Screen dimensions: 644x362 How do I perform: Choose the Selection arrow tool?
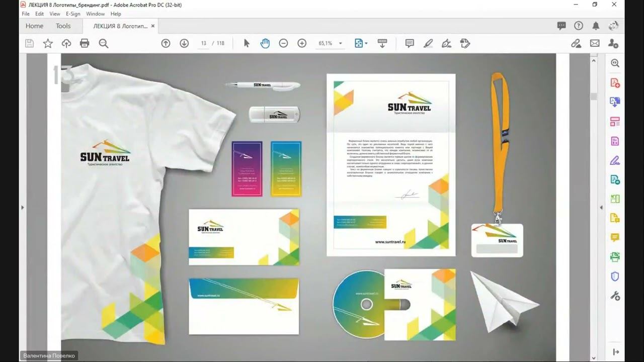click(247, 43)
